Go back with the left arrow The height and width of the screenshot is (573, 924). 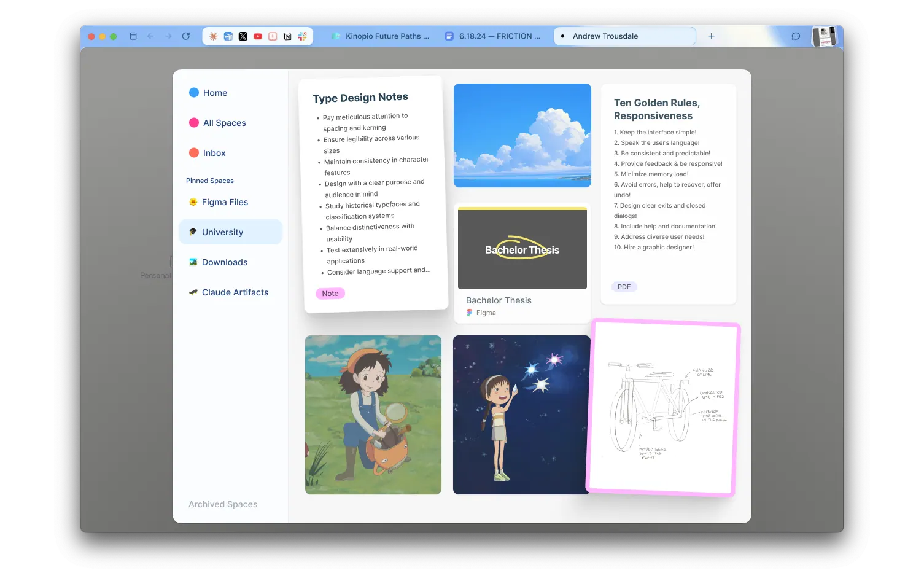tap(150, 36)
